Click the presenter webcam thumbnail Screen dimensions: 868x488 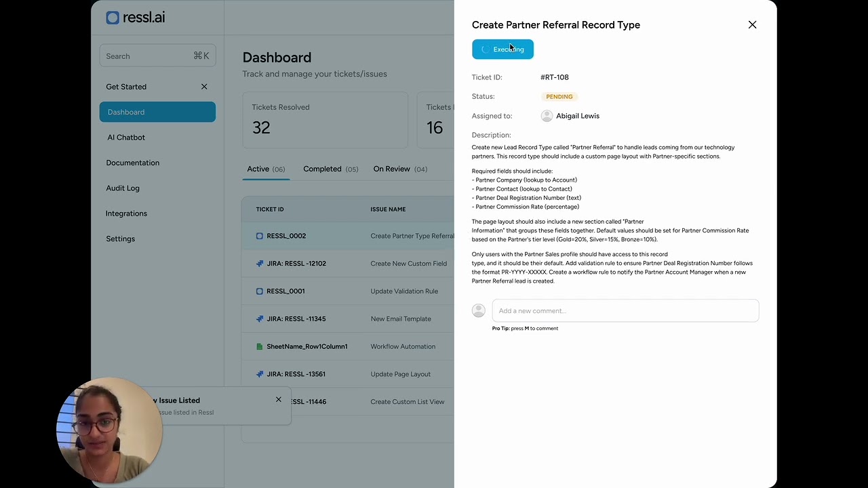(x=108, y=430)
